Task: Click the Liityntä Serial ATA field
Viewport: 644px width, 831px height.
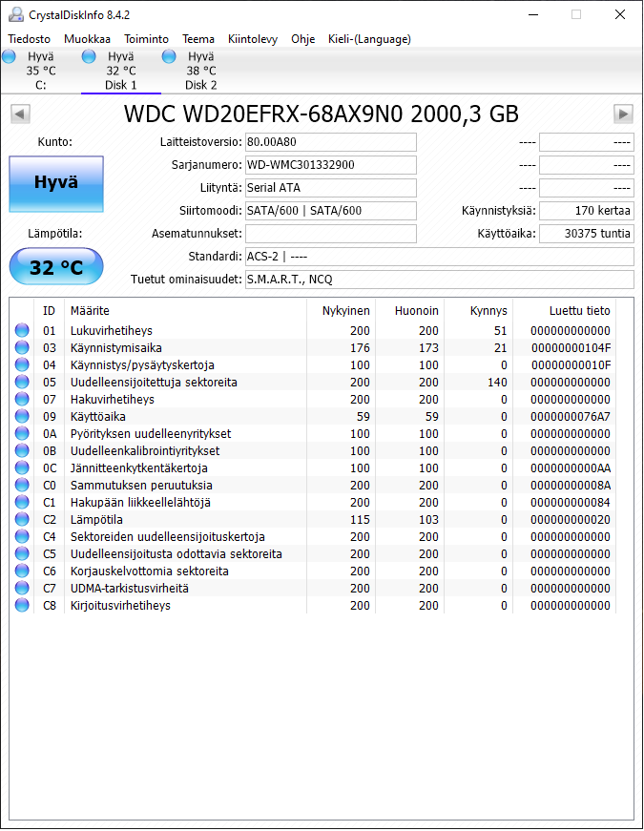Action: pyautogui.click(x=331, y=188)
